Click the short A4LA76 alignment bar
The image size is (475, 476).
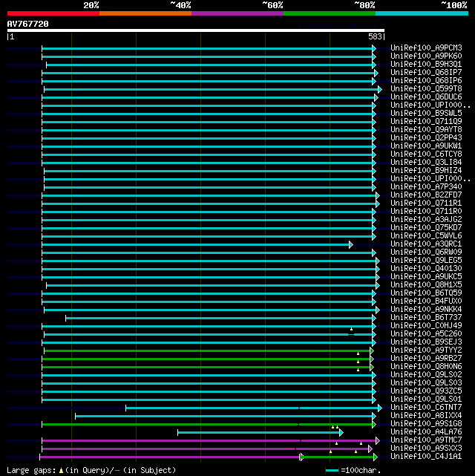pyautogui.click(x=261, y=433)
